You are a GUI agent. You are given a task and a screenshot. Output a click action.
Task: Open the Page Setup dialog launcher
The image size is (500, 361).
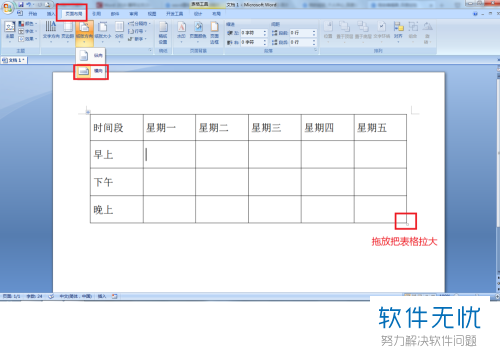point(150,50)
